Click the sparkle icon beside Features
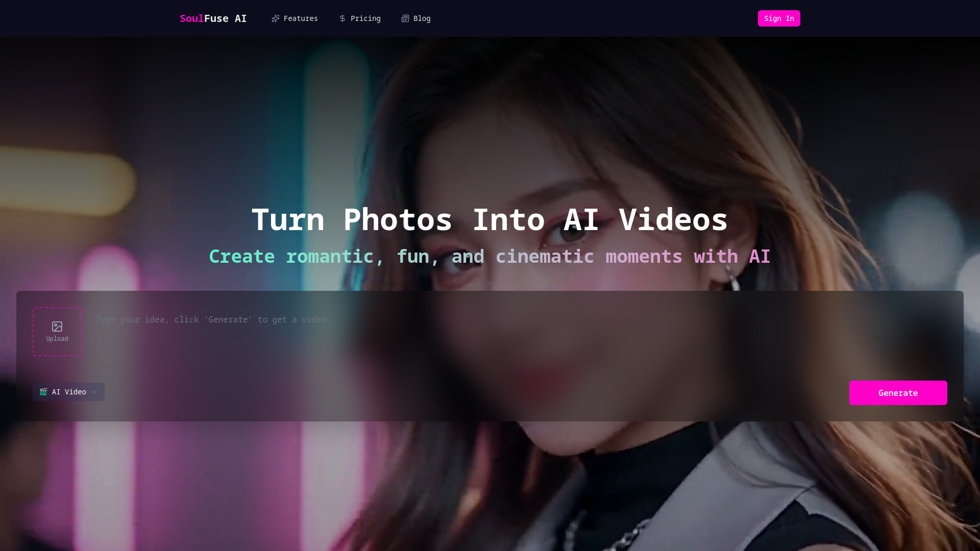Viewport: 980px width, 551px height. click(276, 18)
